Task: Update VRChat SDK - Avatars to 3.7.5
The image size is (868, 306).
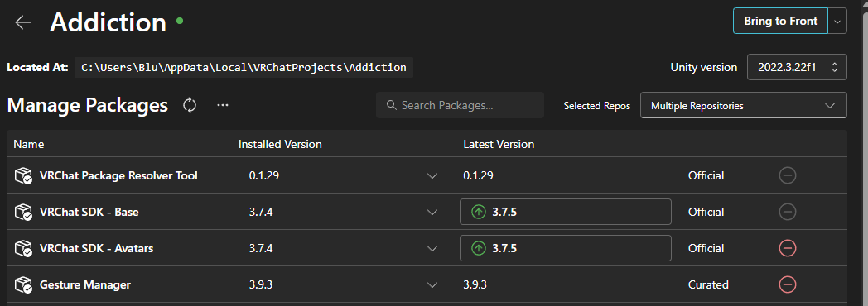Action: 565,248
